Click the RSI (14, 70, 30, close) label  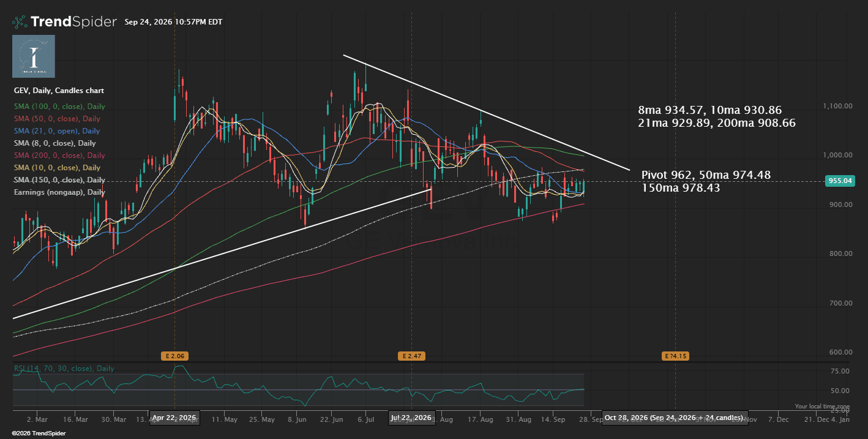[64, 369]
